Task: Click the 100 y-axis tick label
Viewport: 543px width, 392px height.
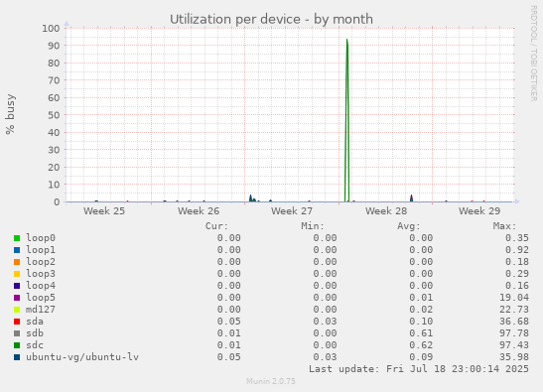Action: tap(51, 28)
